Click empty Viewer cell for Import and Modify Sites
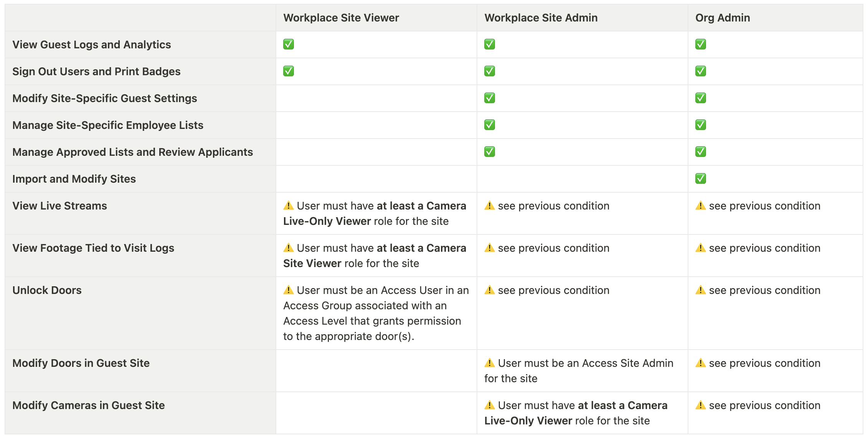The height and width of the screenshot is (439, 868). tap(376, 179)
